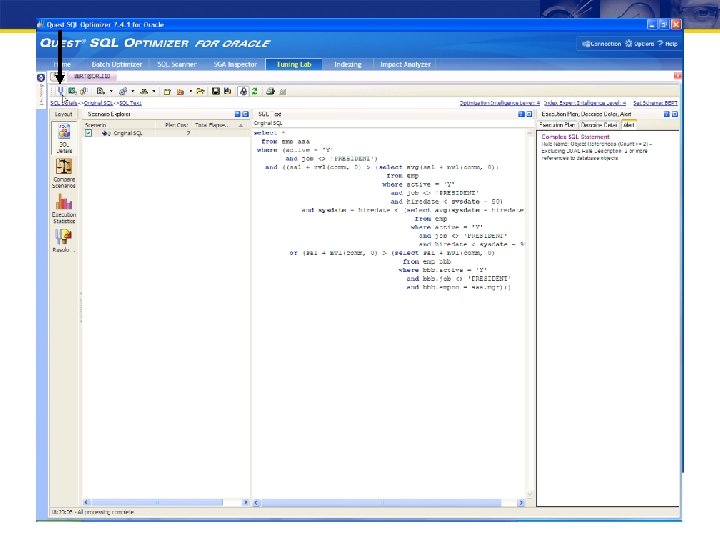Switch to the SQL Scanner tab
Viewport: 720px width, 540px height.
coord(177,64)
